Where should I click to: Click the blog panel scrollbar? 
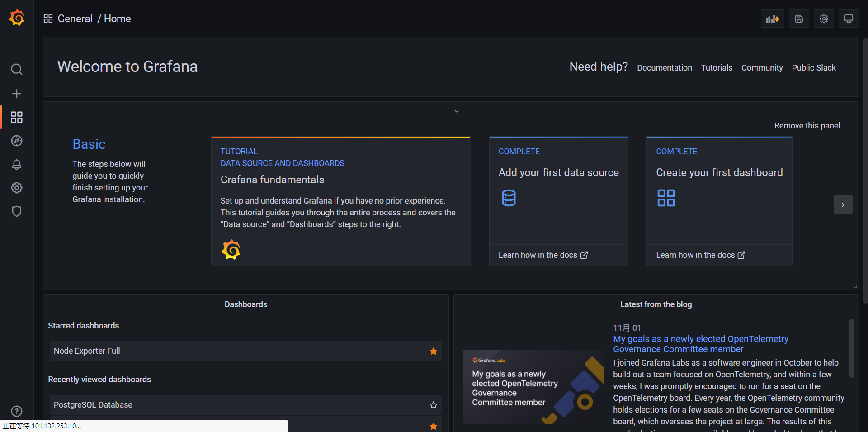(x=852, y=348)
